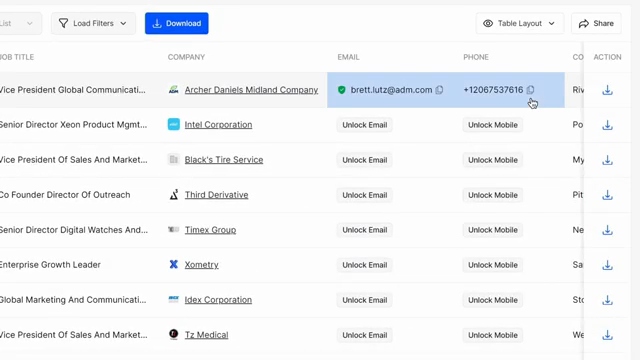This screenshot has width=640, height=360.
Task: Copy phone number +12067537616 icon
Action: 530,90
